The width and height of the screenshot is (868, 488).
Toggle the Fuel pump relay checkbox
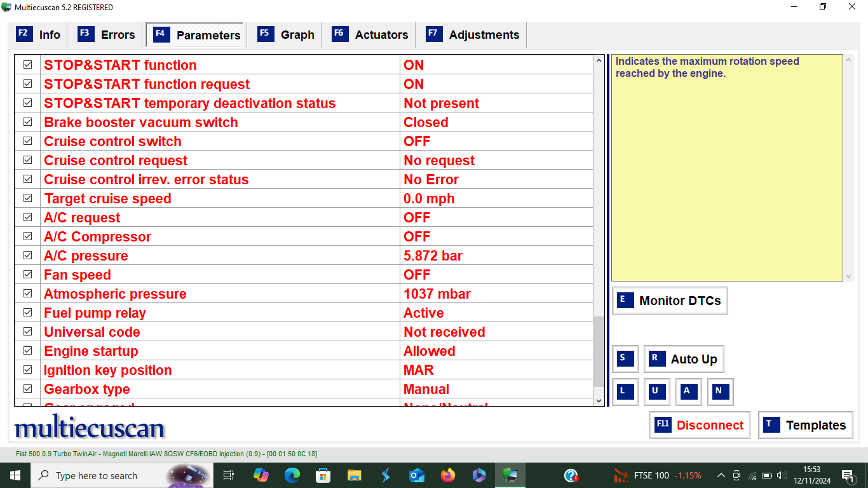[28, 313]
